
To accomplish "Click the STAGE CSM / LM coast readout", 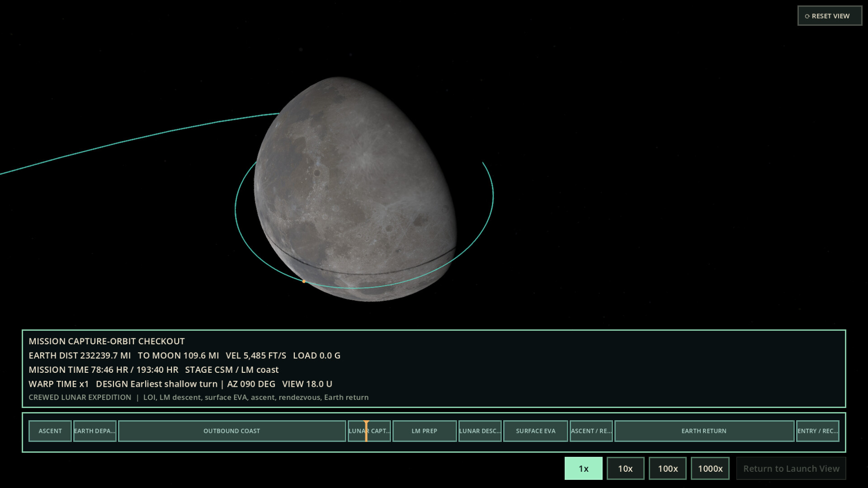I will pyautogui.click(x=232, y=370).
